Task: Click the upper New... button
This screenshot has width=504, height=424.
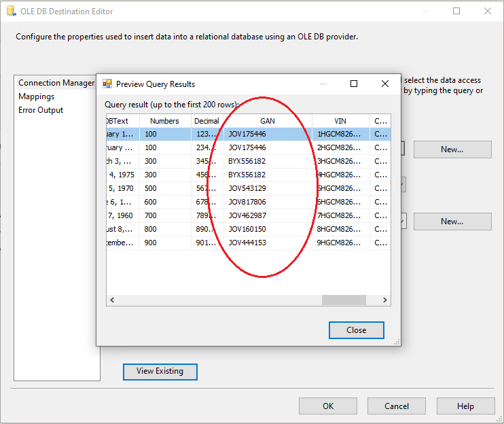Action: click(452, 149)
